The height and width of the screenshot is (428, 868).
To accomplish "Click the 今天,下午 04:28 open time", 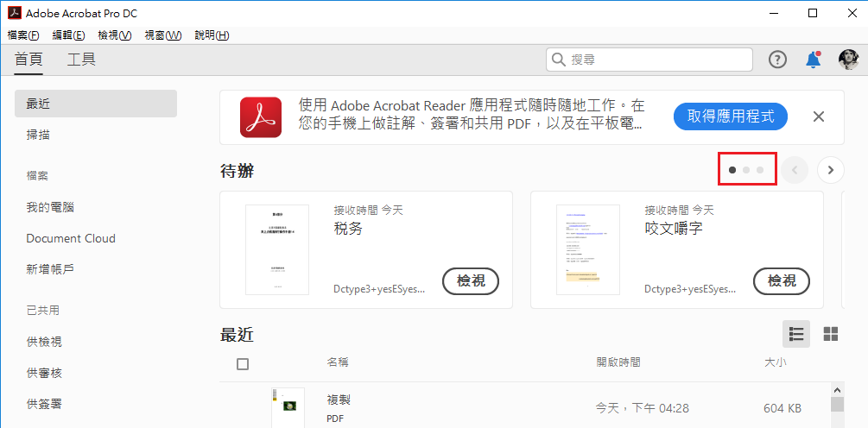I will [642, 409].
